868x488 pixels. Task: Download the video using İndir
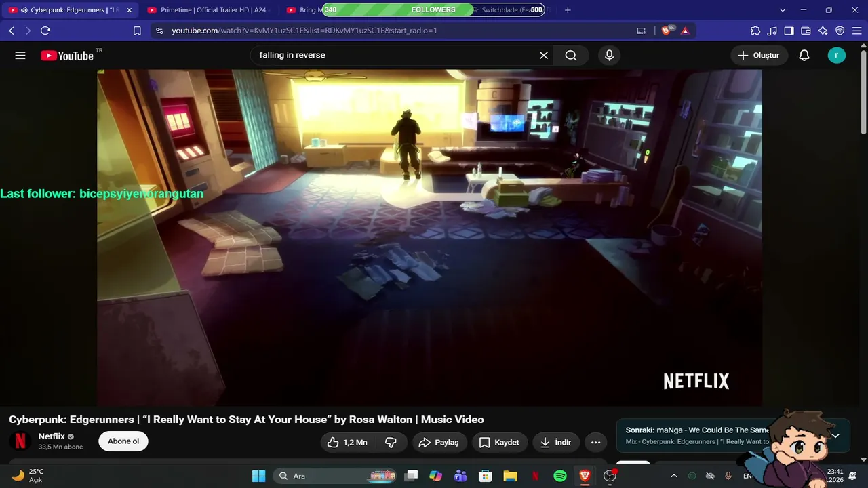tap(556, 443)
